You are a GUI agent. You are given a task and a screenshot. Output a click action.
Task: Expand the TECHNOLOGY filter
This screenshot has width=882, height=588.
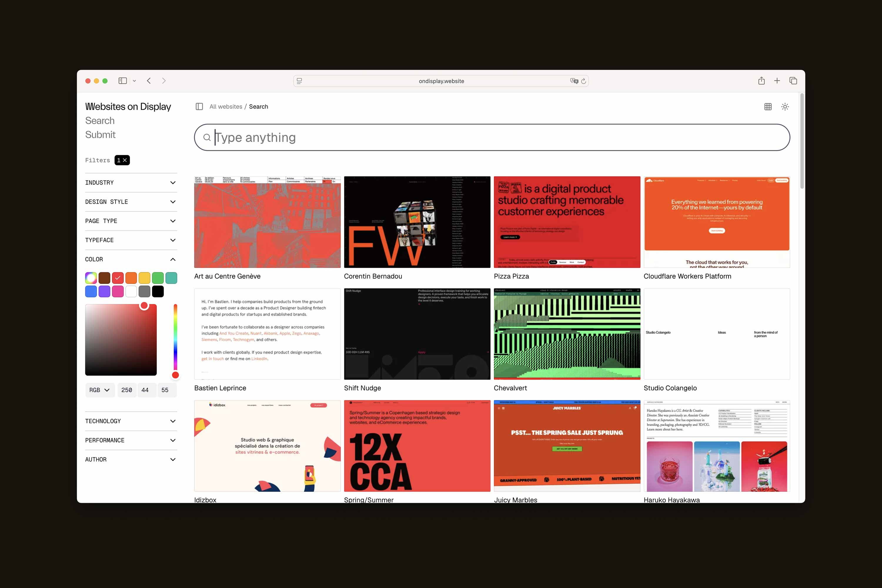(x=131, y=421)
